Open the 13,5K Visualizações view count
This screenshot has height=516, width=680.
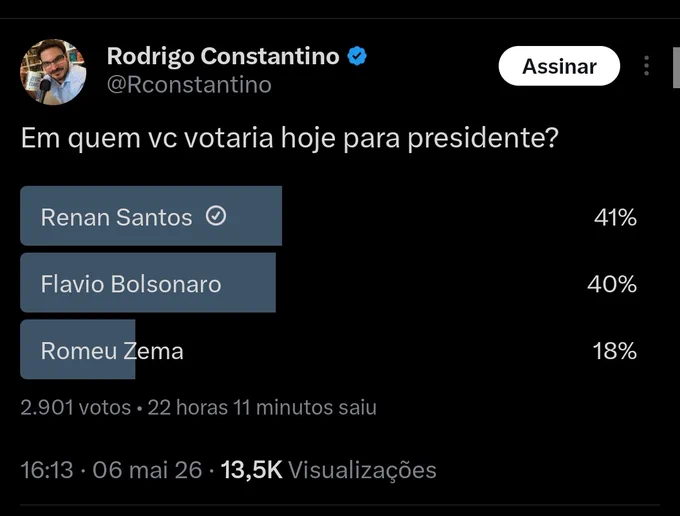[x=329, y=470]
